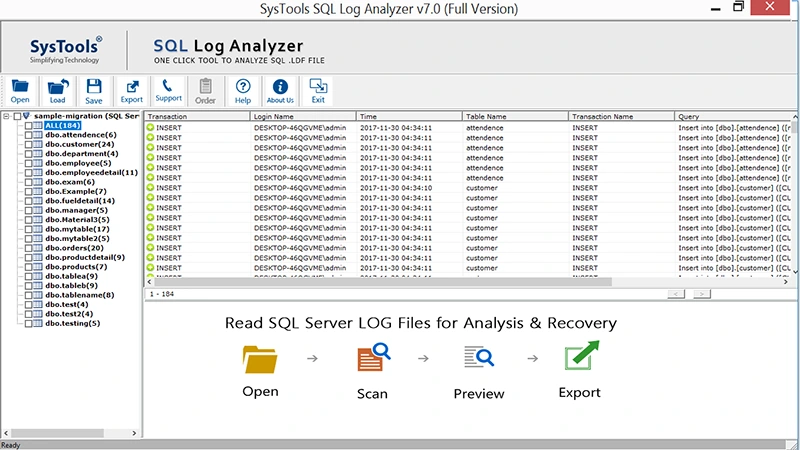Select dbo.tablename(8) tree item
The height and width of the screenshot is (450, 800).
click(x=80, y=295)
